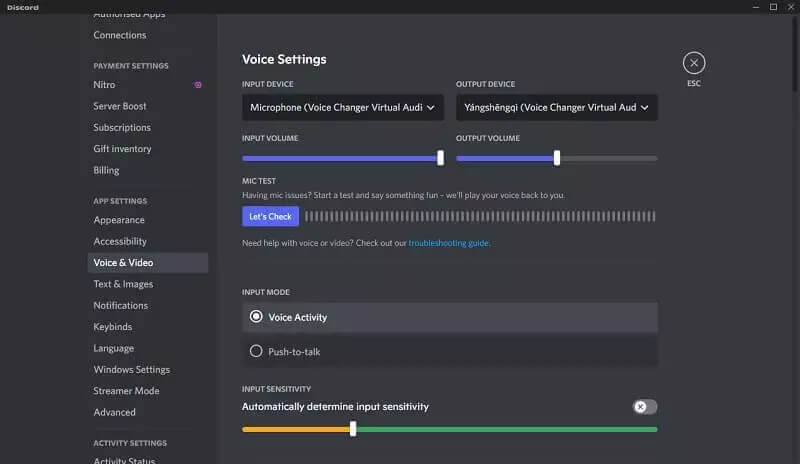Open Server Boost settings
Image resolution: width=800 pixels, height=464 pixels.
pos(120,106)
